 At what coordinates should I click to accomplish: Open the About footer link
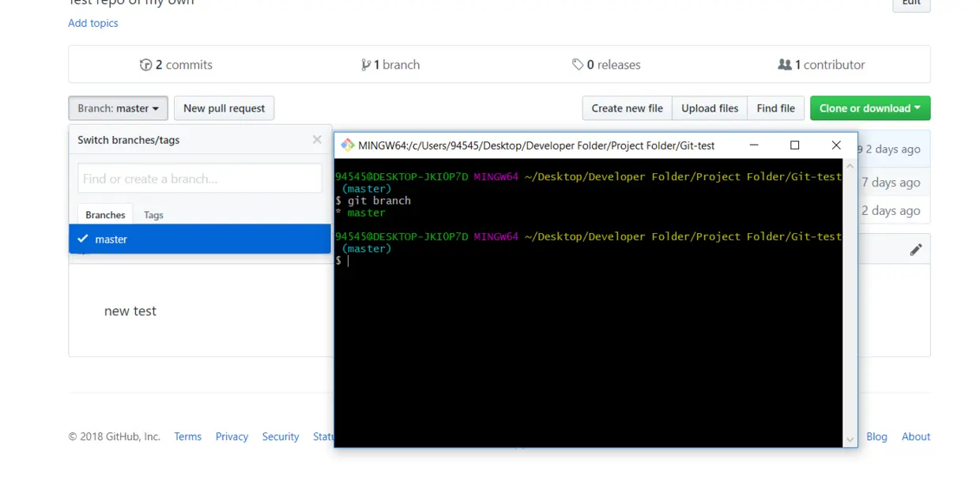pos(916,436)
